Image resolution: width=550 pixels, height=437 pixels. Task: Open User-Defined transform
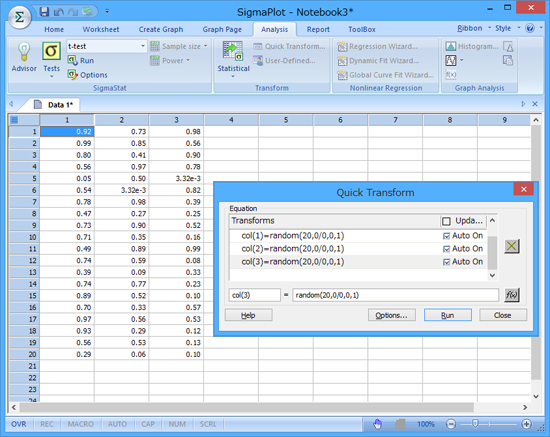click(x=284, y=61)
